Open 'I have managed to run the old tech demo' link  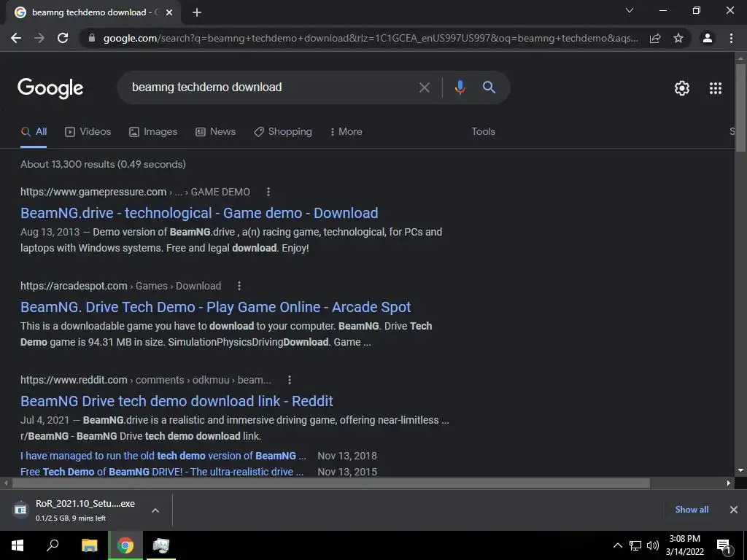163,456
